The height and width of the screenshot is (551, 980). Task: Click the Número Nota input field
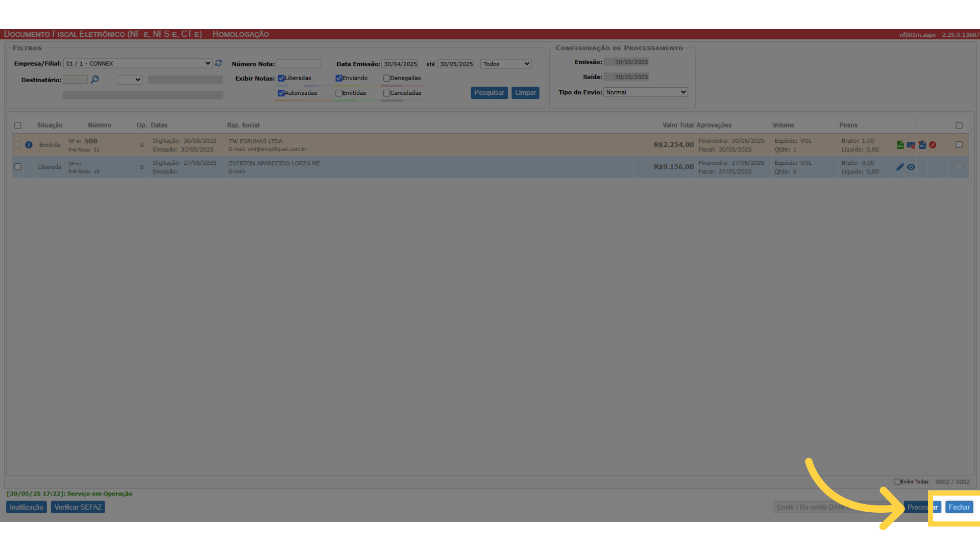(299, 64)
